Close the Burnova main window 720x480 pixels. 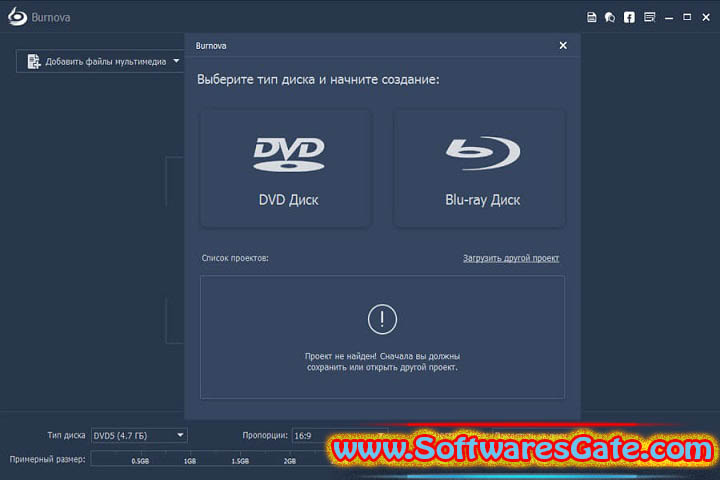(x=706, y=17)
